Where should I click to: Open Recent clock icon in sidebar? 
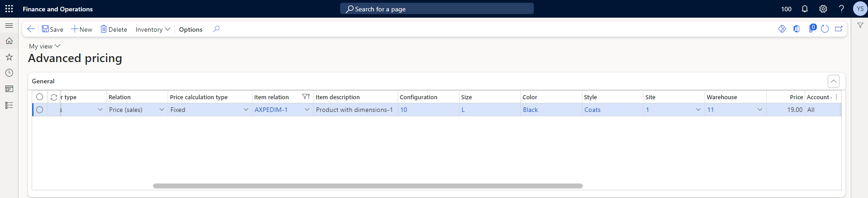click(x=9, y=73)
